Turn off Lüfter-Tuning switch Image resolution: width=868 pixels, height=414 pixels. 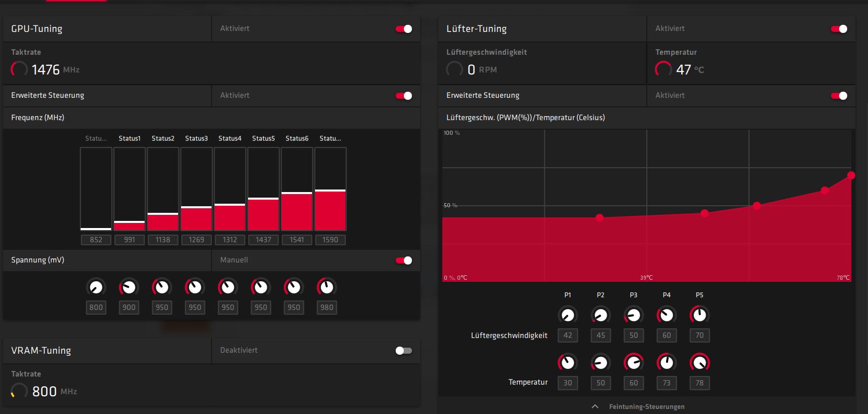coord(839,29)
